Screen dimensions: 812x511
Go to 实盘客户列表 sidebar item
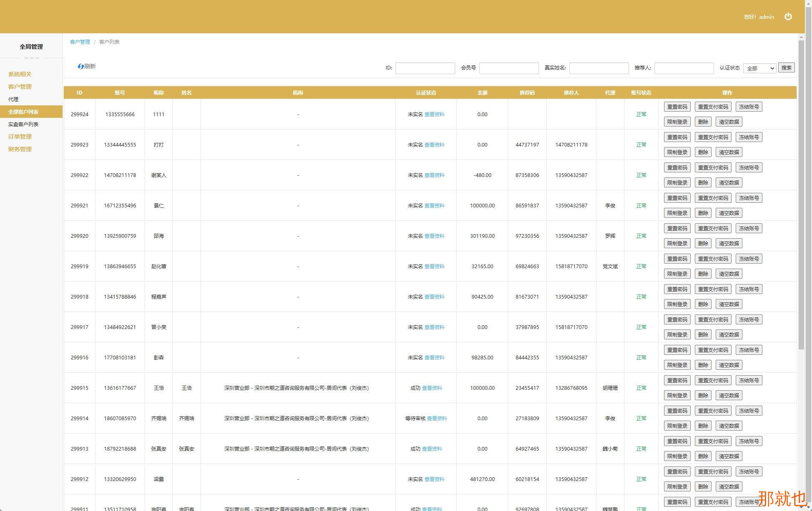(23, 124)
